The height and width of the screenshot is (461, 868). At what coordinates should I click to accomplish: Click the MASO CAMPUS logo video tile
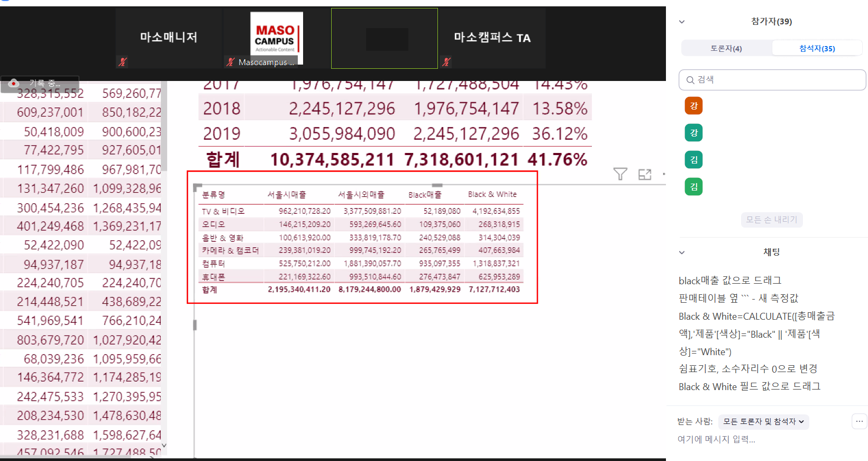276,38
